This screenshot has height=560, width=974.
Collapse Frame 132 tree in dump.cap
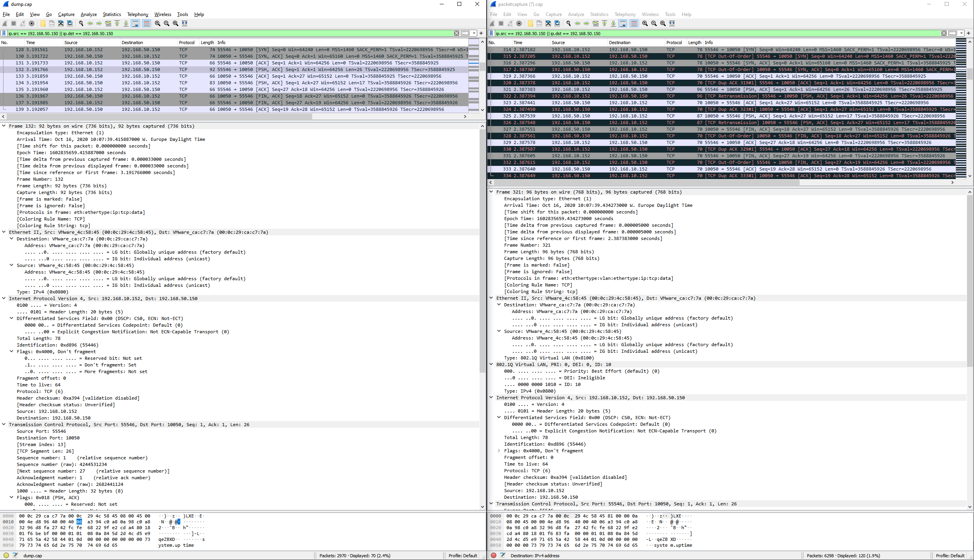pyautogui.click(x=4, y=126)
